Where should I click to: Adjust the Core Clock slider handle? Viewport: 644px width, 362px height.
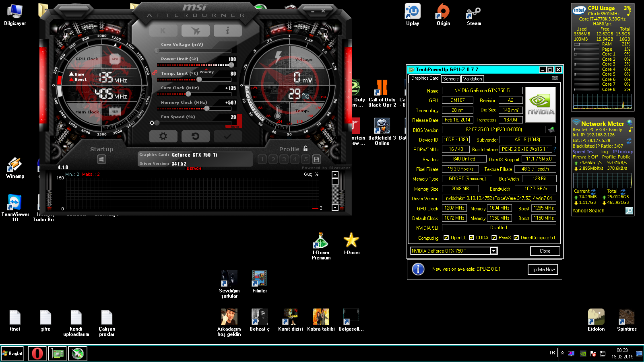(x=188, y=94)
